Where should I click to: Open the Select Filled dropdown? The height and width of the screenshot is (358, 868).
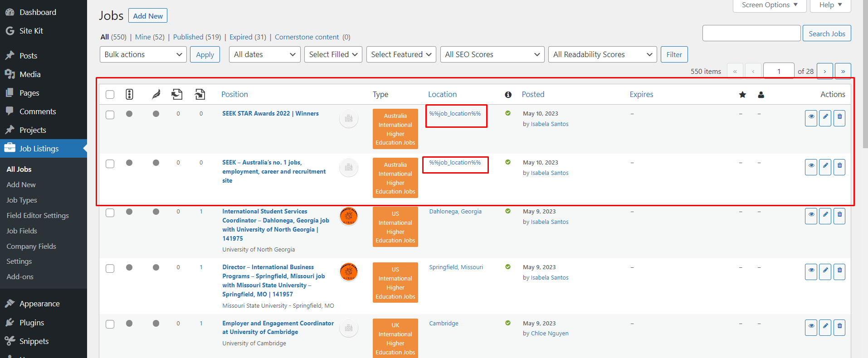click(x=333, y=54)
